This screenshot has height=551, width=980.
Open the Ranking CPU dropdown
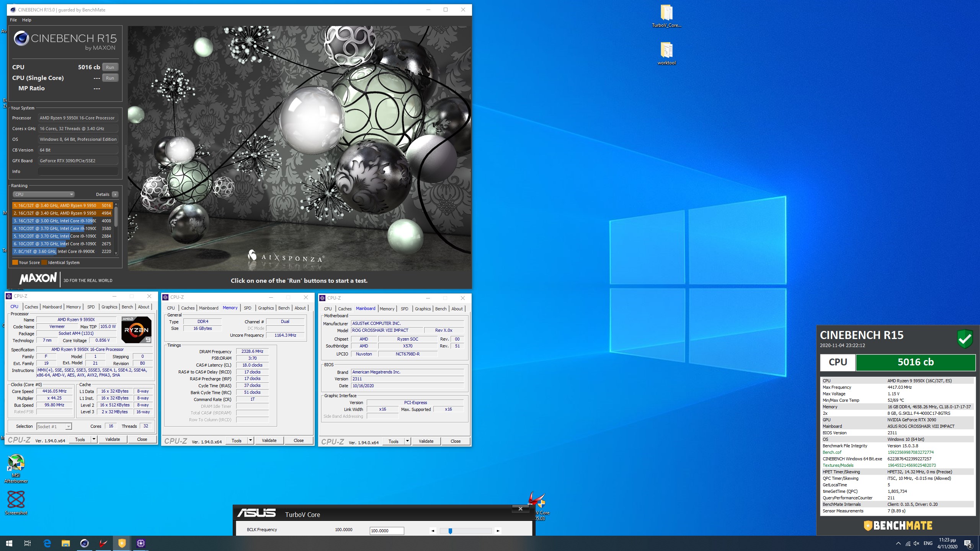click(43, 194)
